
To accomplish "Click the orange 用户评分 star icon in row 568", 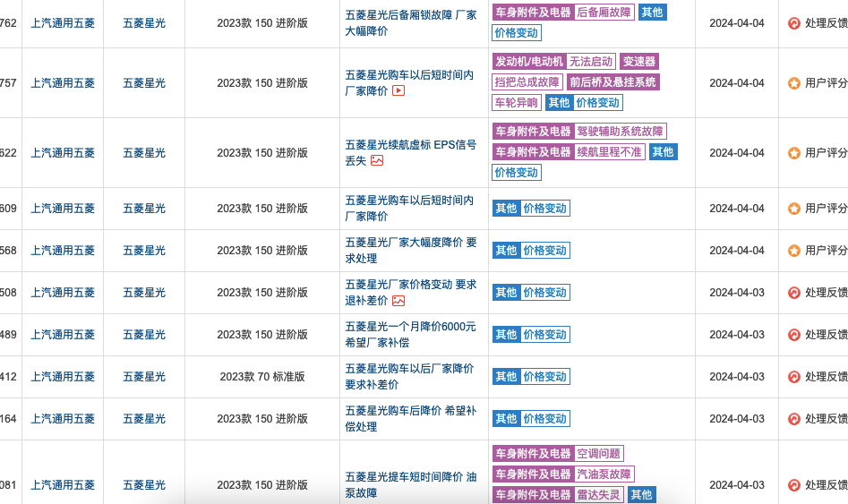I will (794, 251).
